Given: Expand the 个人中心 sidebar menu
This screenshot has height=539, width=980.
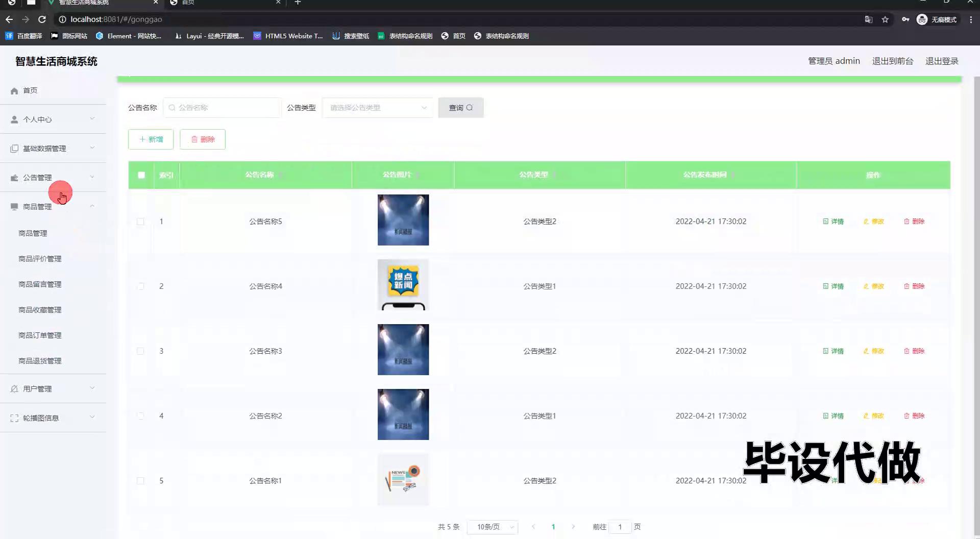Looking at the screenshot, I should tap(53, 119).
